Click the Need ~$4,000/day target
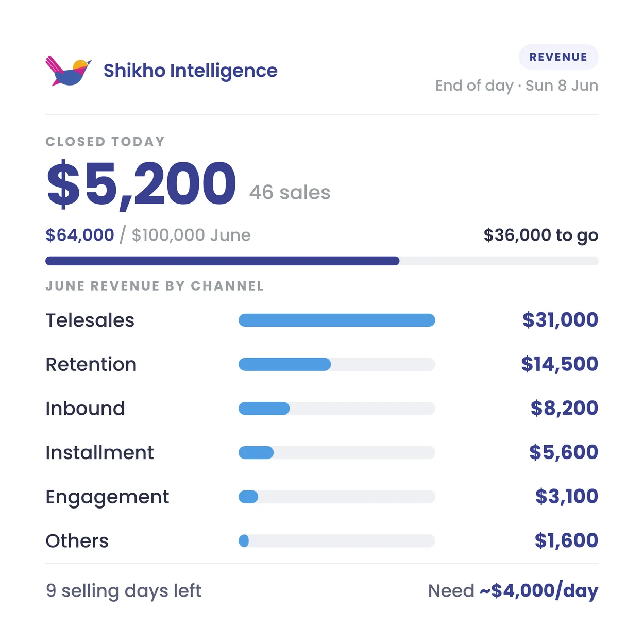Screen dimensions: 644x644 point(513,591)
